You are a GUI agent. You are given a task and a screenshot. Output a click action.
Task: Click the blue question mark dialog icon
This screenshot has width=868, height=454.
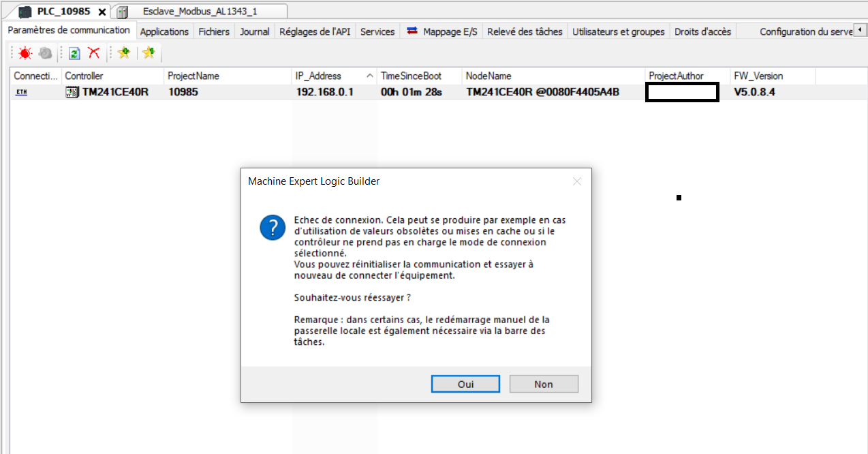(273, 227)
